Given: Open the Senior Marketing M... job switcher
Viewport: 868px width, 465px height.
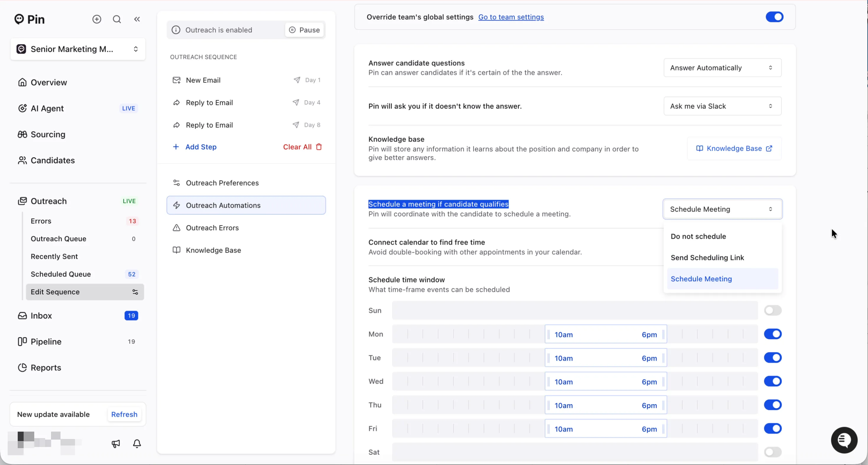Looking at the screenshot, I should pos(78,49).
